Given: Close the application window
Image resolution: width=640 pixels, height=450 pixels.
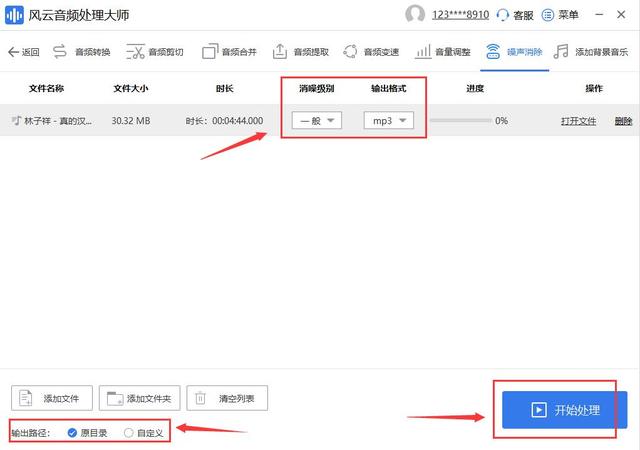Looking at the screenshot, I should click(621, 15).
